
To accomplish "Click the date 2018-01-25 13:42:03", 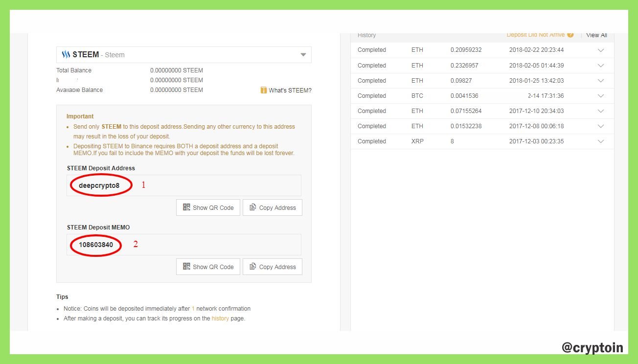I will [536, 81].
